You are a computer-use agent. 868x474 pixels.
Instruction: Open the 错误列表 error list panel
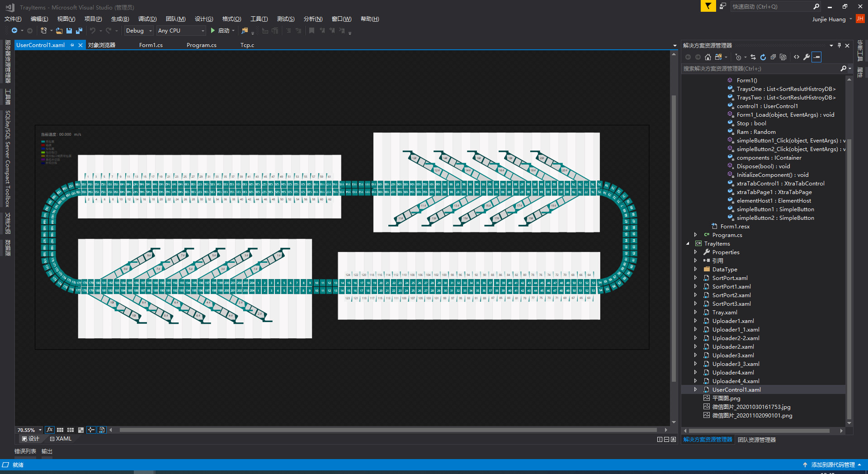pos(25,451)
